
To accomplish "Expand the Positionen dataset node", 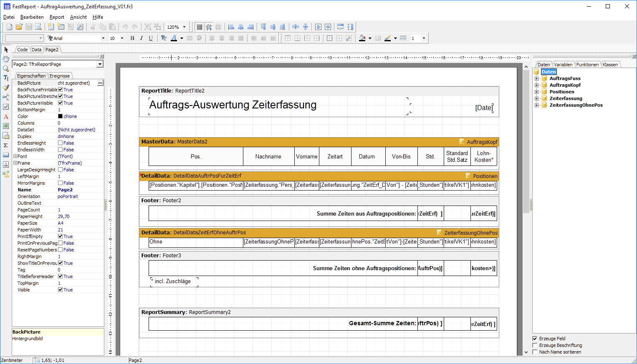I will click(537, 92).
